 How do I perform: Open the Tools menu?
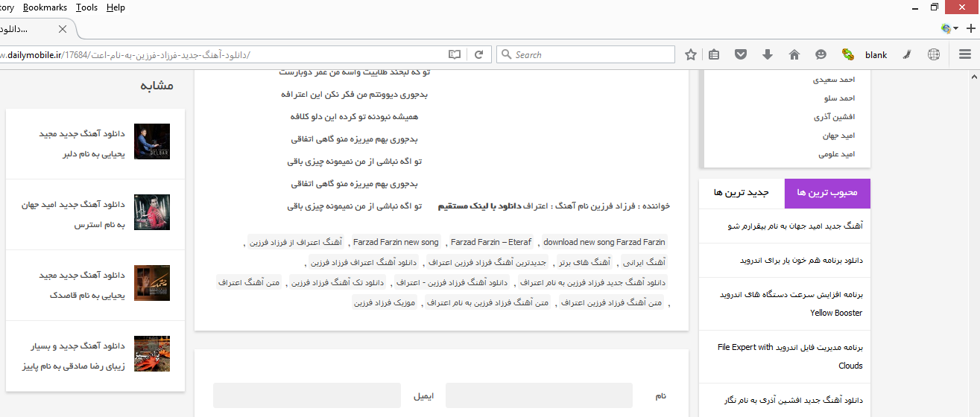(86, 7)
